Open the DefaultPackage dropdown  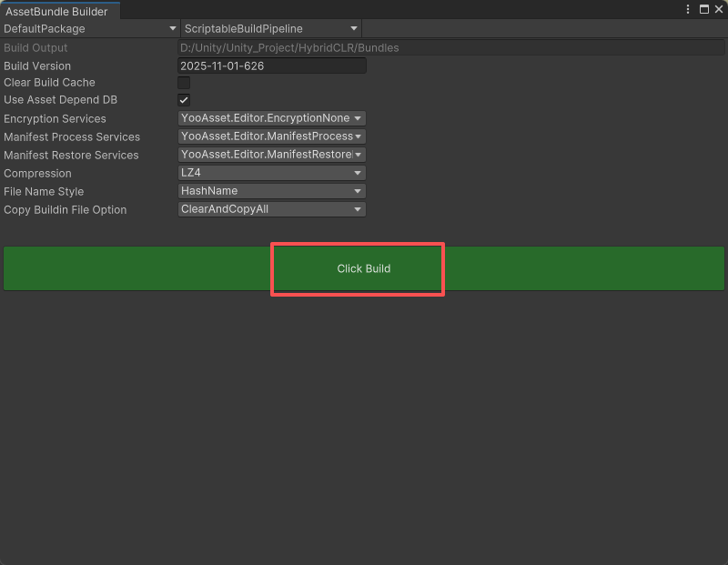click(x=90, y=29)
